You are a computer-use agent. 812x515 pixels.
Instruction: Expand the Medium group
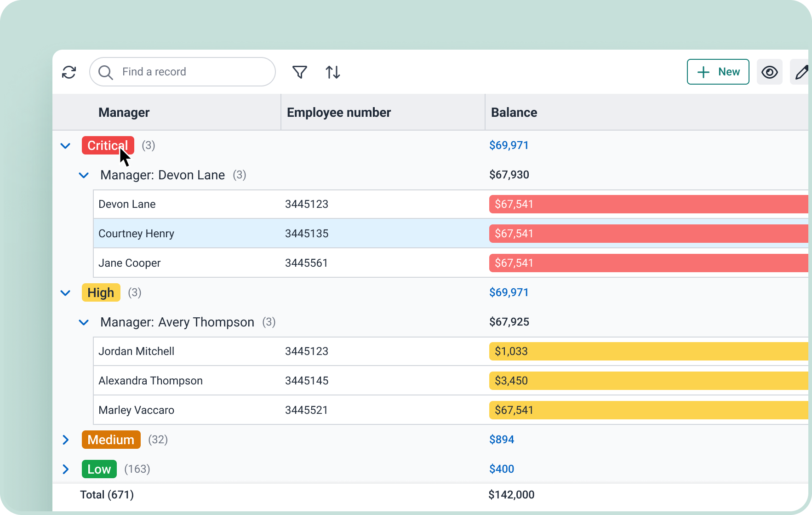coord(65,440)
